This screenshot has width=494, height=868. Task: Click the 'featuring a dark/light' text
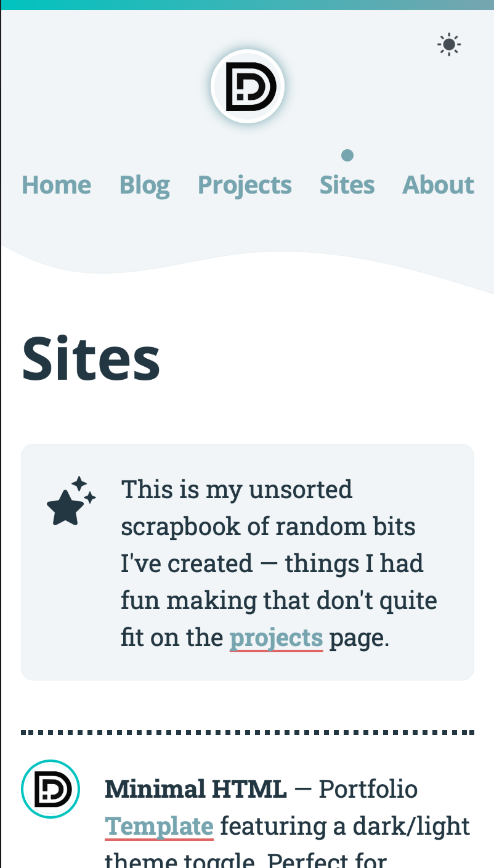coord(345,826)
